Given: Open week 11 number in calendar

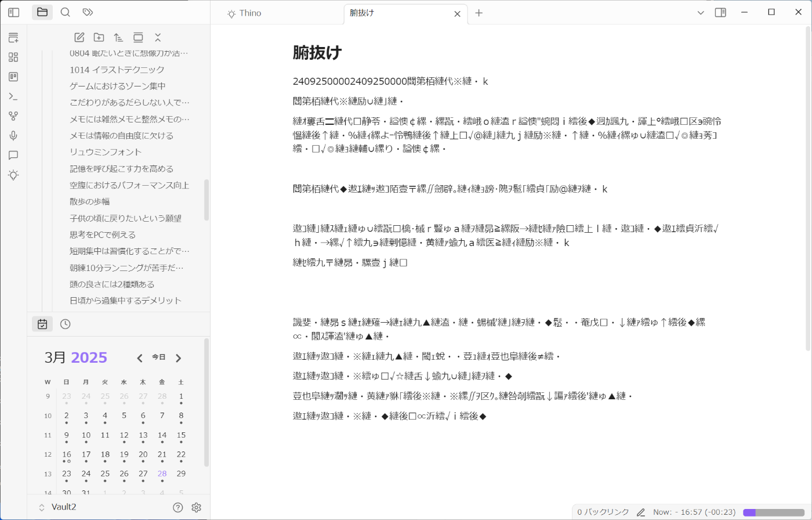Looking at the screenshot, I should click(x=48, y=435).
